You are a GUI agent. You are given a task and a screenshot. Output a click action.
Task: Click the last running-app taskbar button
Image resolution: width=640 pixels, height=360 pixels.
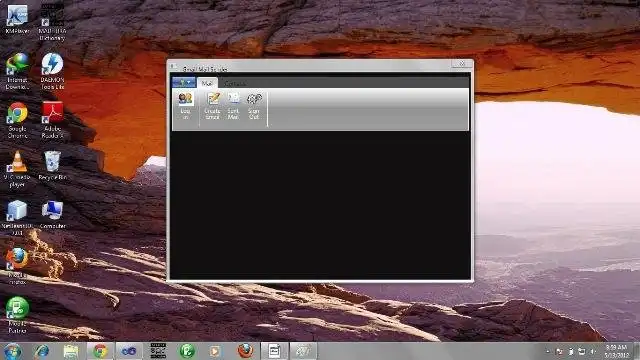(303, 351)
